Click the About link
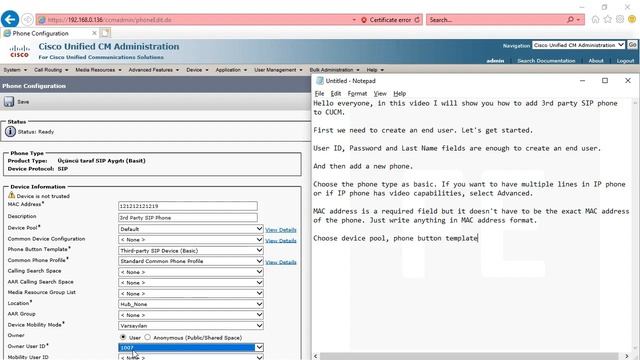 [x=596, y=60]
